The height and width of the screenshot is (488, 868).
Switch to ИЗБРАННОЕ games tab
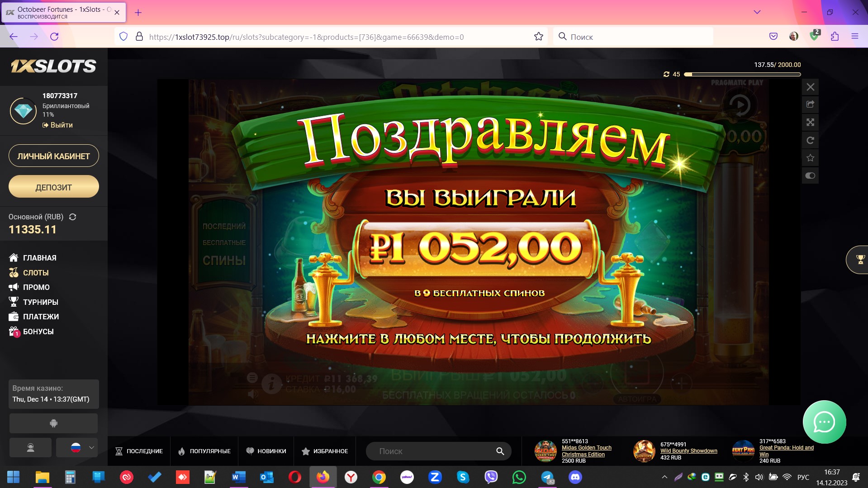click(x=325, y=451)
